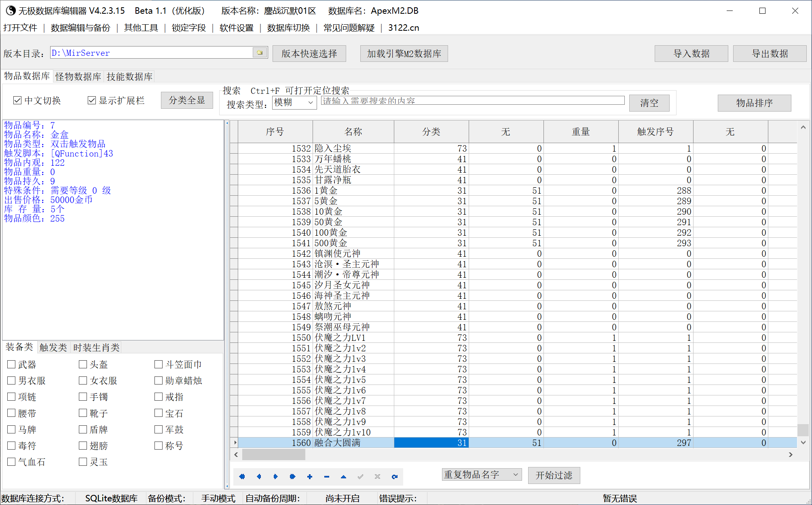Screen dimensions: 812x505
Task: Browse for version directory folder icon
Action: tap(260, 53)
